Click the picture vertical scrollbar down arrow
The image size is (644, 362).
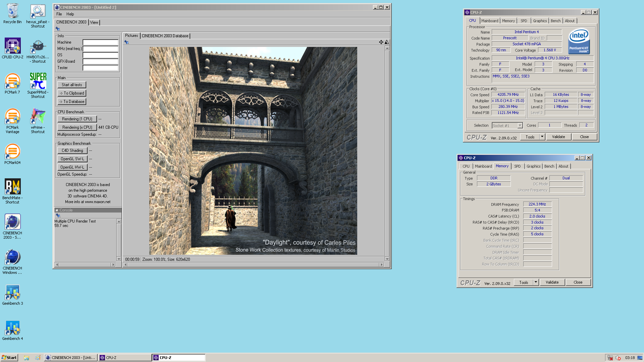tap(387, 259)
